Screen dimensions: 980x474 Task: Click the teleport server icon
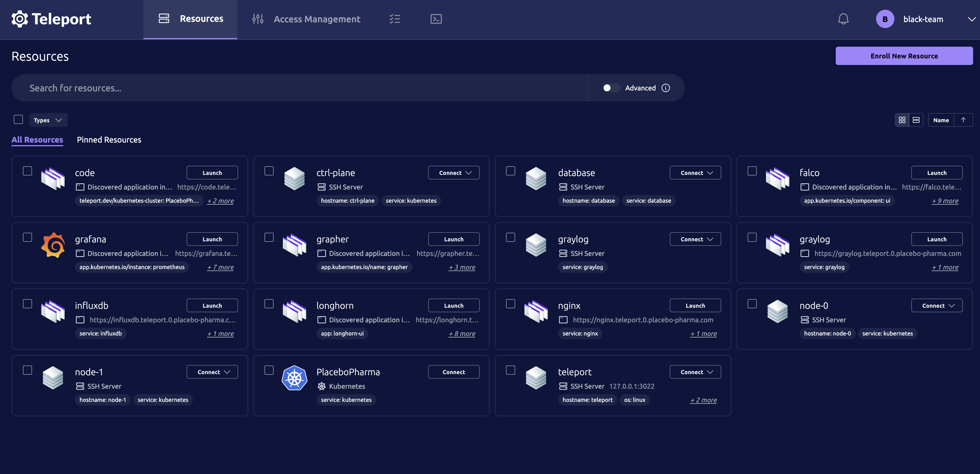536,377
